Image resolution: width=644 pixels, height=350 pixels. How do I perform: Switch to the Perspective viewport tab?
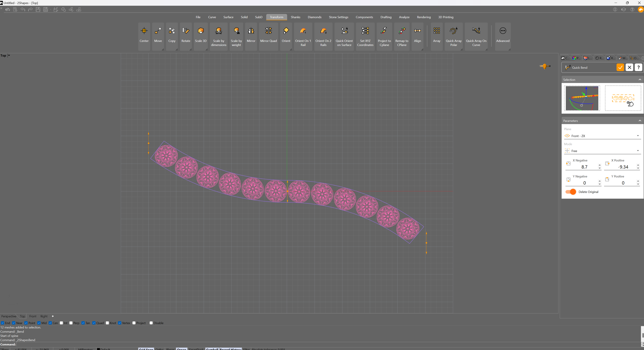click(x=9, y=316)
